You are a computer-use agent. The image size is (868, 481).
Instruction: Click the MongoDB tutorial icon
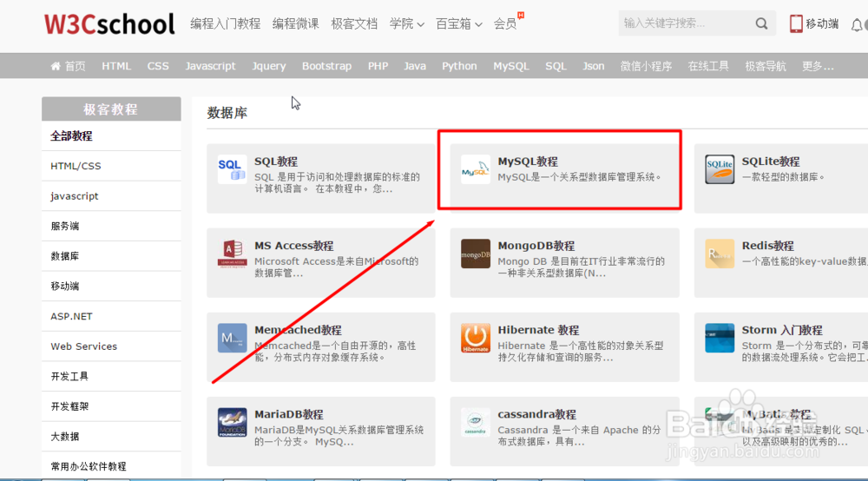pos(476,254)
